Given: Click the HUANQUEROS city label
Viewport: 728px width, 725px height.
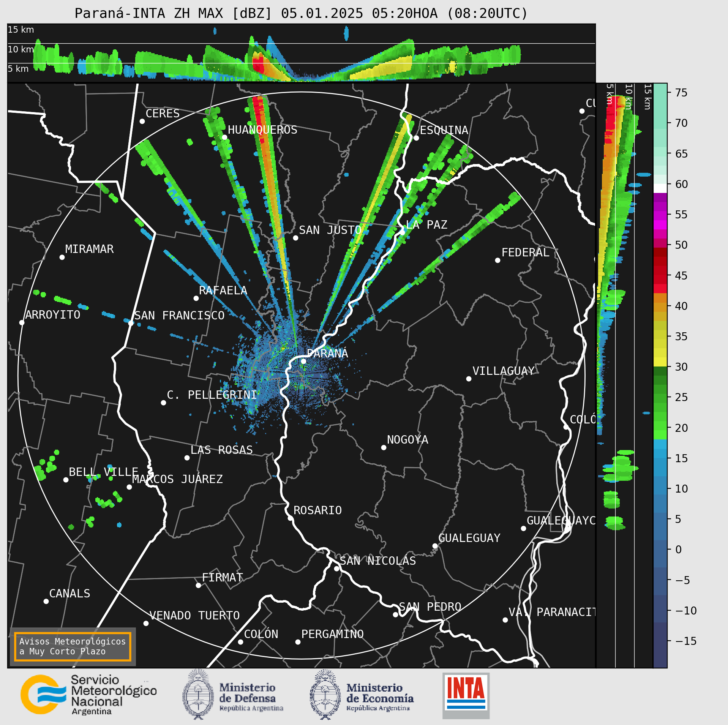Looking at the screenshot, I should coord(262,130).
